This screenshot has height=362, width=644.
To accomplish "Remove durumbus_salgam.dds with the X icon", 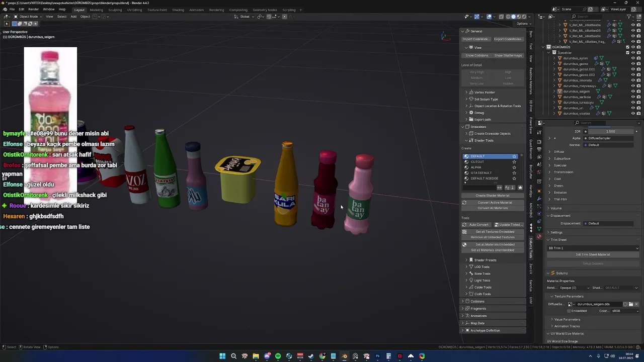I will point(636,304).
